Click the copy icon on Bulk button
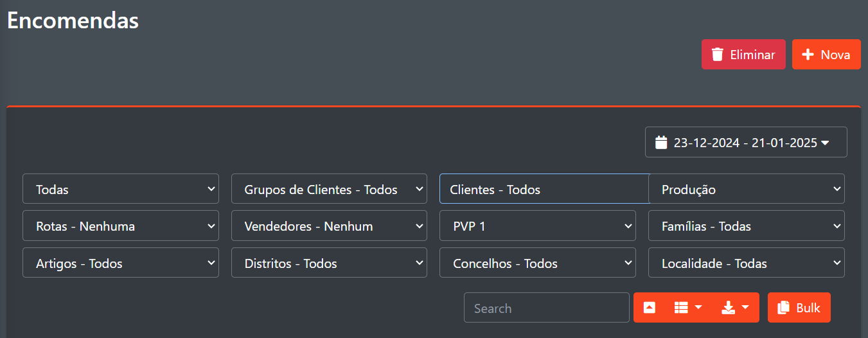This screenshot has height=338, width=868. pyautogui.click(x=783, y=308)
